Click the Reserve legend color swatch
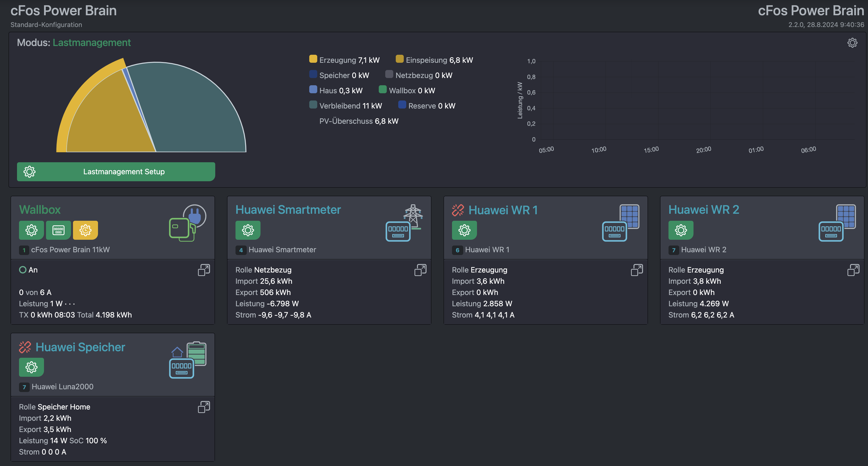The image size is (868, 466). pyautogui.click(x=402, y=104)
